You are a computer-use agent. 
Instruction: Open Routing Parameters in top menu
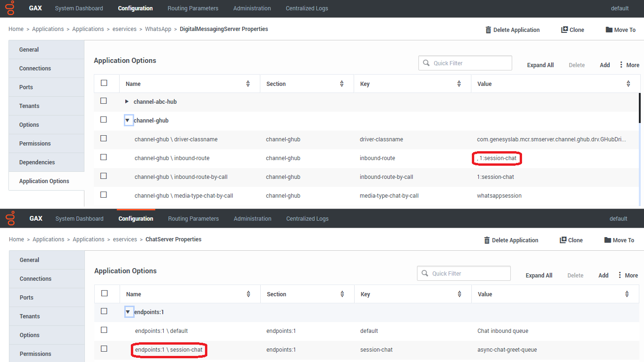coord(193,8)
